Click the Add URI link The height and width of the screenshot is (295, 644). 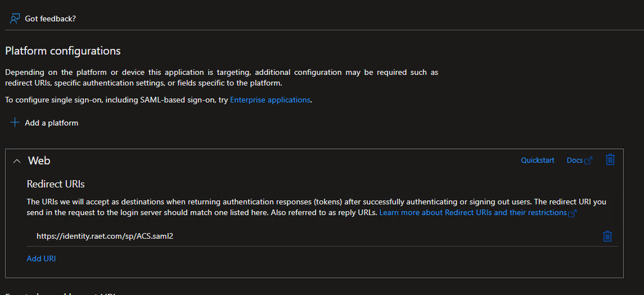coord(42,258)
